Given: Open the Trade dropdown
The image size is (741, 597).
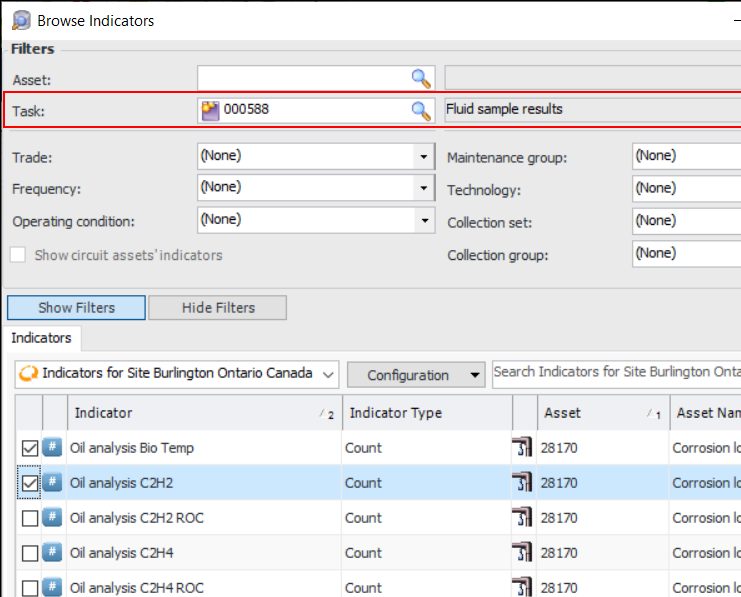Looking at the screenshot, I should [x=424, y=157].
